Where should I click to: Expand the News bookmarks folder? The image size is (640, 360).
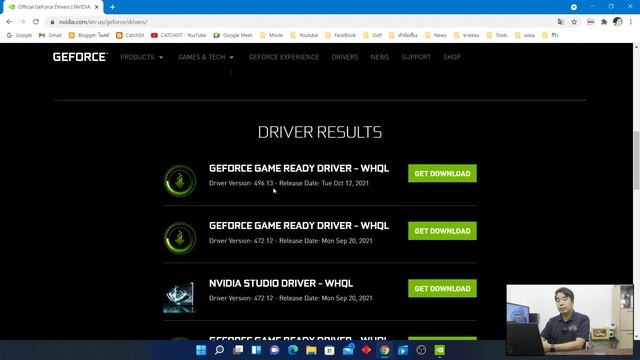436,36
